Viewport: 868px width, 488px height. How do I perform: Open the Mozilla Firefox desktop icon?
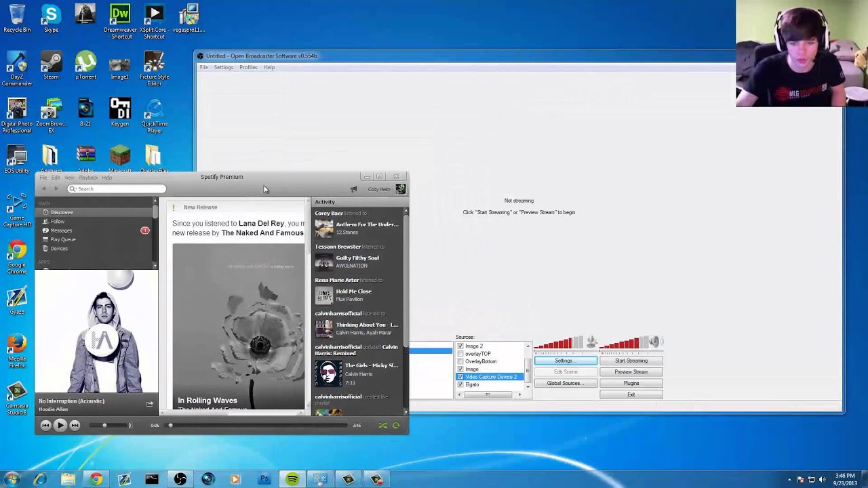(x=17, y=352)
